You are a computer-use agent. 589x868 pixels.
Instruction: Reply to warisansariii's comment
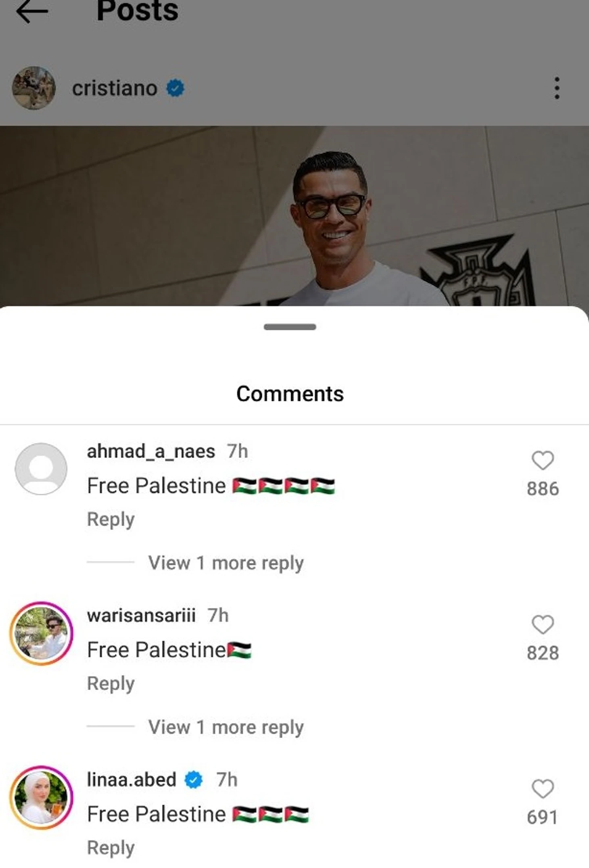tap(111, 684)
